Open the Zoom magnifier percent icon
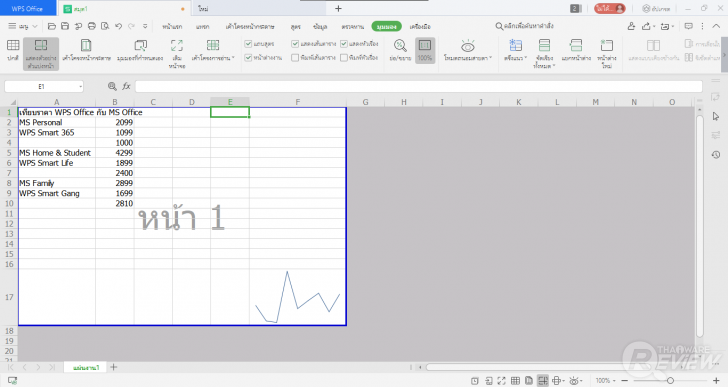Viewport: 728px width, 387px height. click(400, 45)
